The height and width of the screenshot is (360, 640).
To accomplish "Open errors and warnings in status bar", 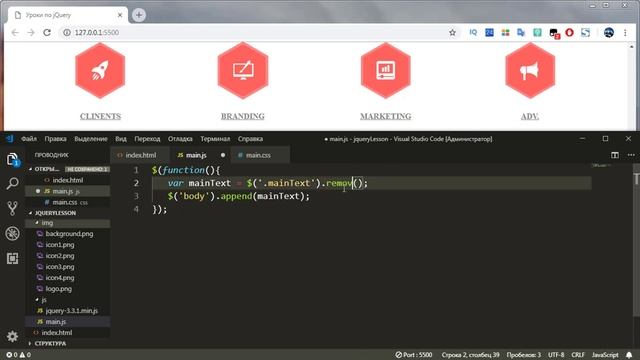I will coord(18,355).
